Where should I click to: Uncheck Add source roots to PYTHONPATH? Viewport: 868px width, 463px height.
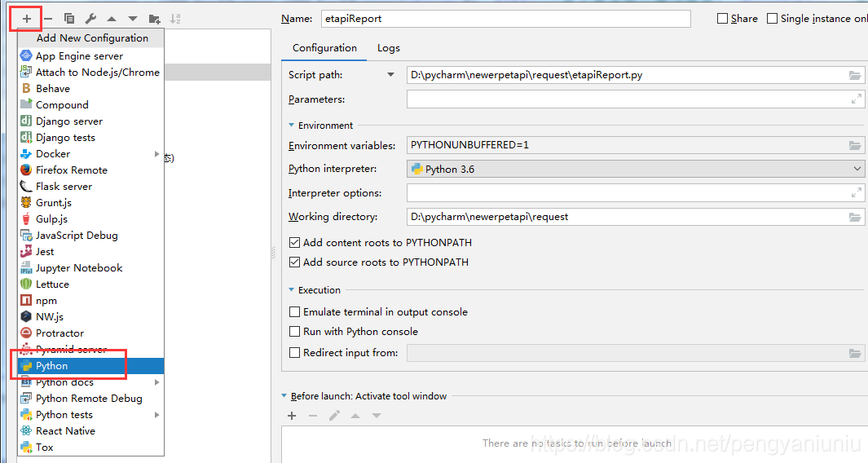tap(295, 262)
